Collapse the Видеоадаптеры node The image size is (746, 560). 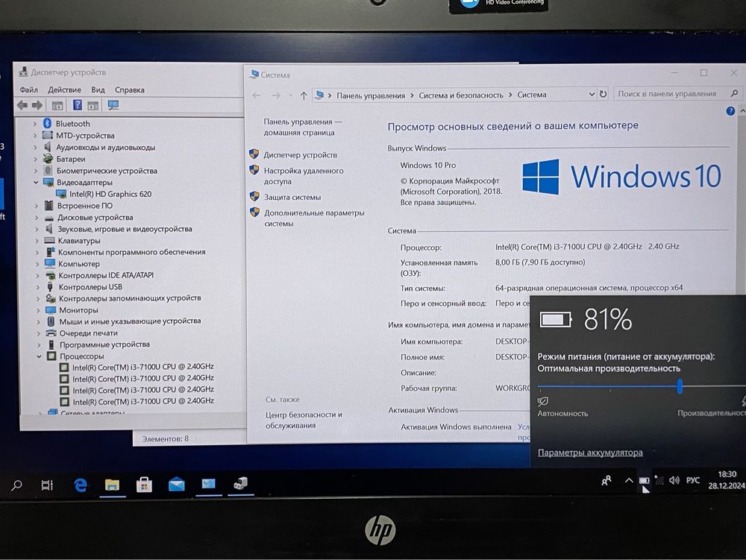pyautogui.click(x=36, y=182)
